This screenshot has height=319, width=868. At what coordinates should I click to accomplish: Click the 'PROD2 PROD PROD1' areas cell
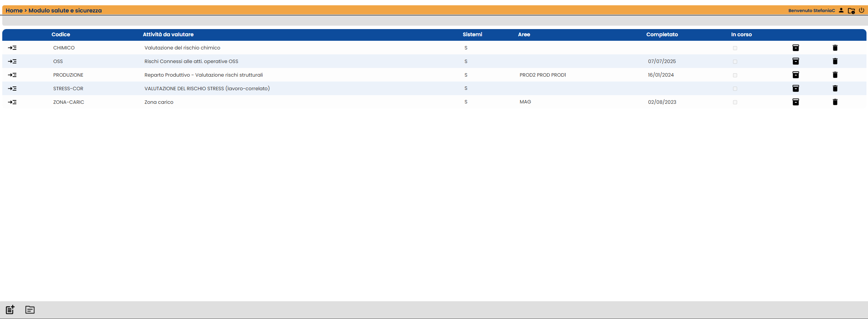click(543, 75)
